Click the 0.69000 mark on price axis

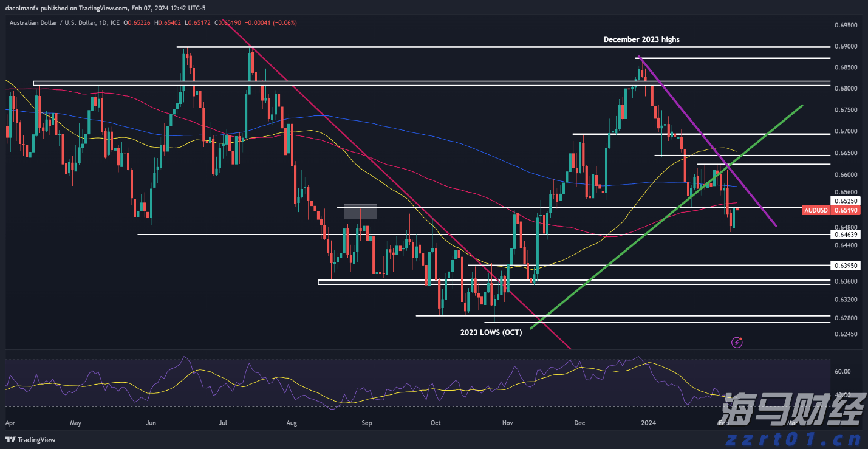[845, 46]
